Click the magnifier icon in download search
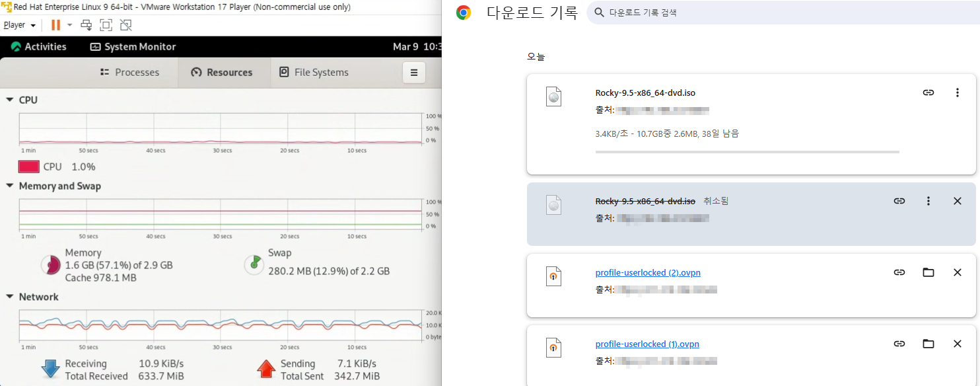The width and height of the screenshot is (980, 386). (x=600, y=13)
